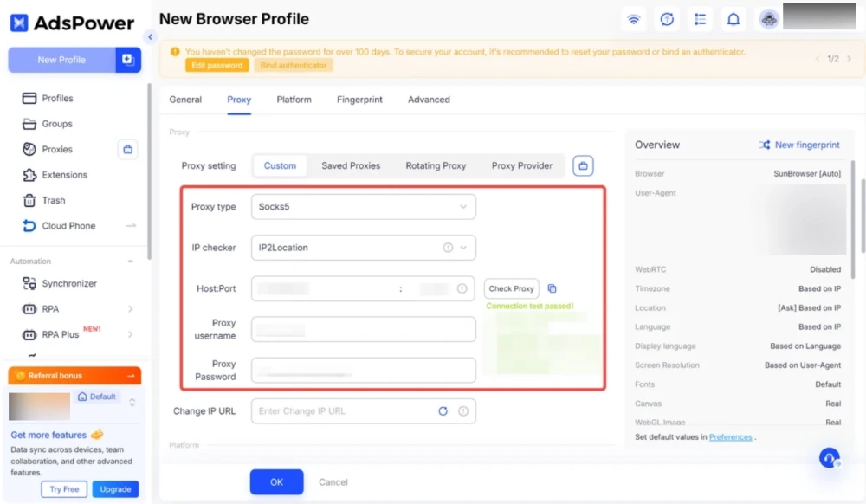Select Proxy Provider setting
This screenshot has width=866, height=504.
click(521, 165)
